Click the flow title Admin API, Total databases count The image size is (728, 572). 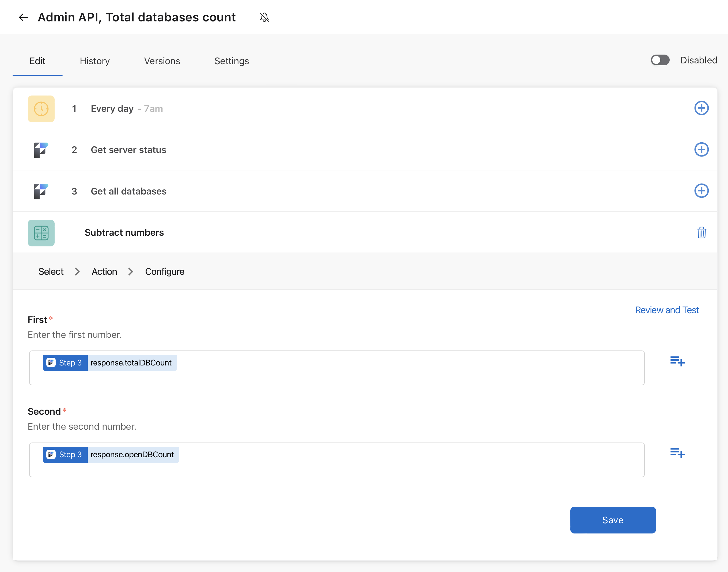pyautogui.click(x=137, y=17)
